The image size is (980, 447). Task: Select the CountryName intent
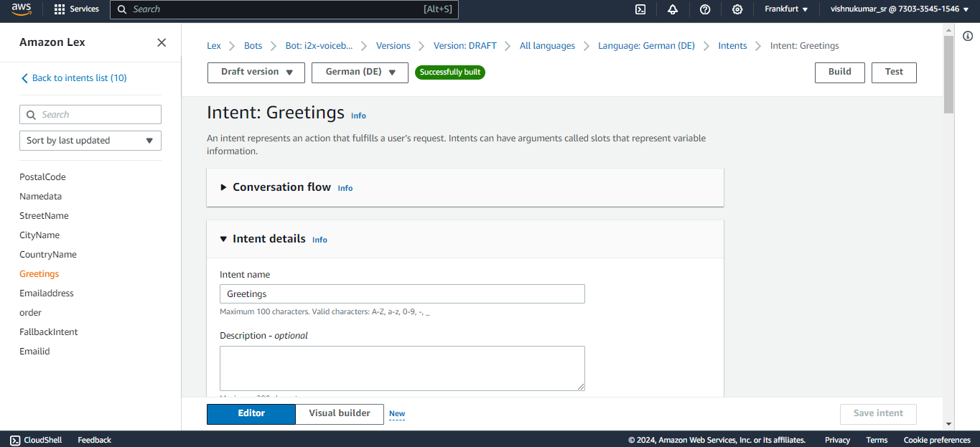pos(48,255)
